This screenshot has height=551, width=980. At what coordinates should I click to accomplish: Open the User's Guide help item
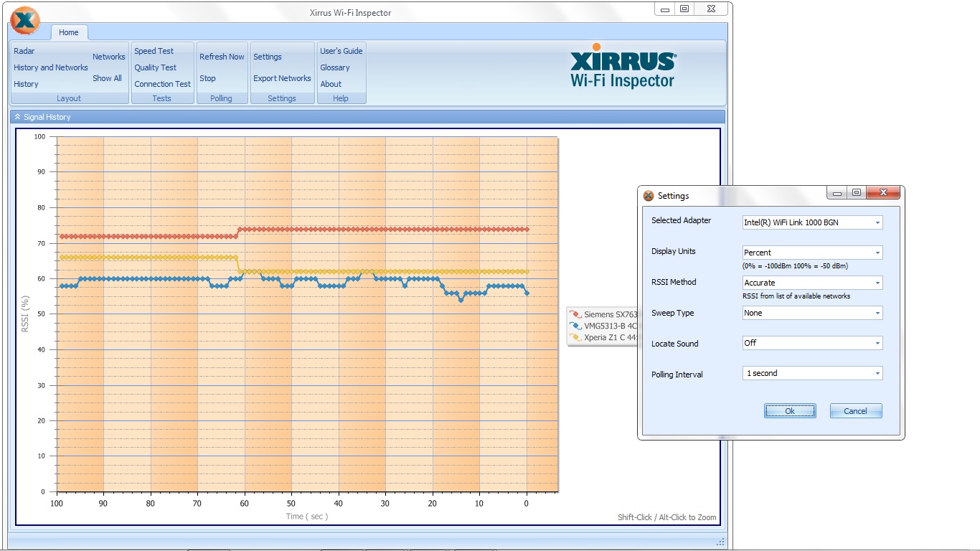(x=341, y=51)
